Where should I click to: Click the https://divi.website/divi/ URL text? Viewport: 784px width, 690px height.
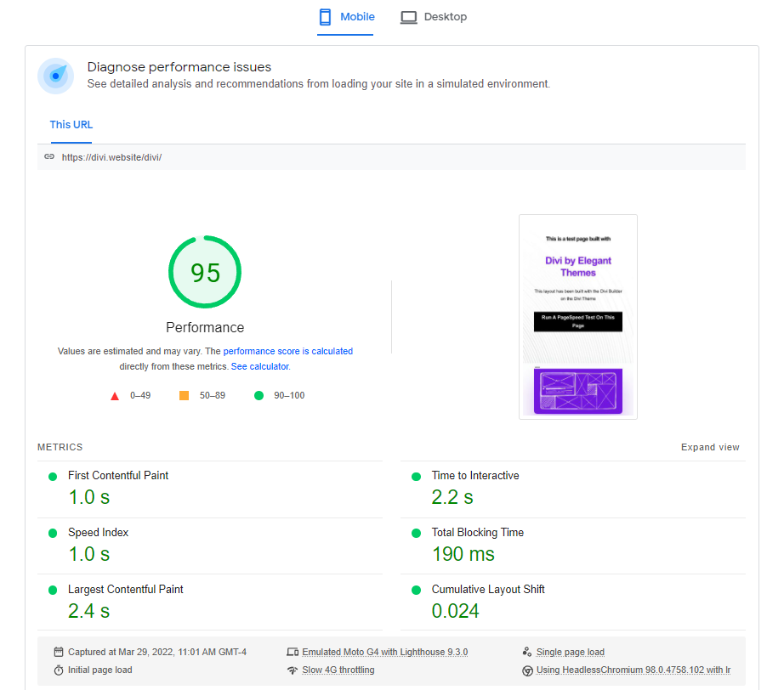click(x=111, y=157)
